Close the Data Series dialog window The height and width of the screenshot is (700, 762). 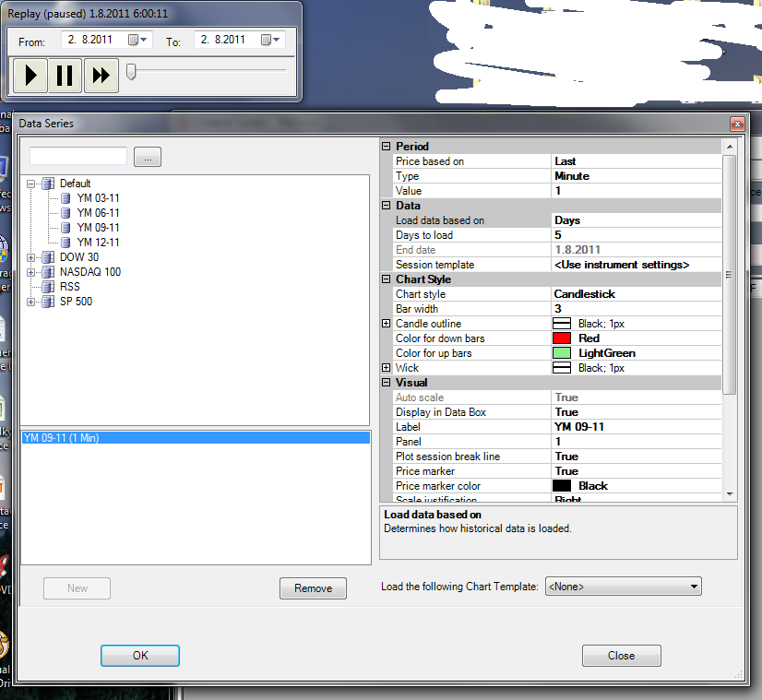(737, 124)
